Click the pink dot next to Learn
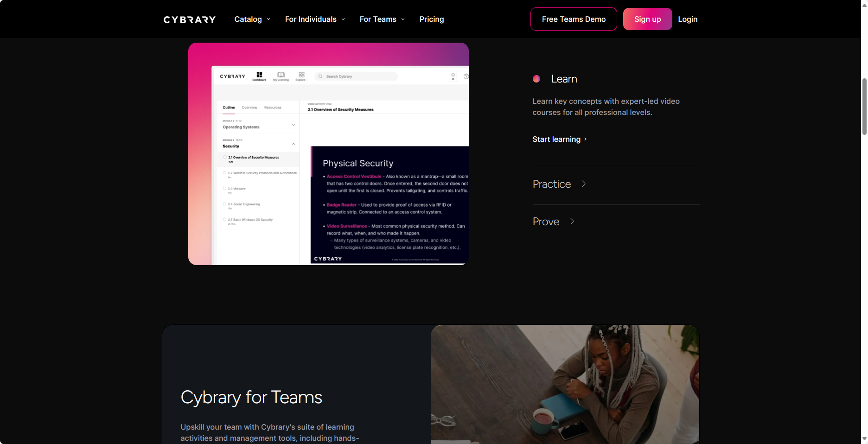 click(536, 79)
